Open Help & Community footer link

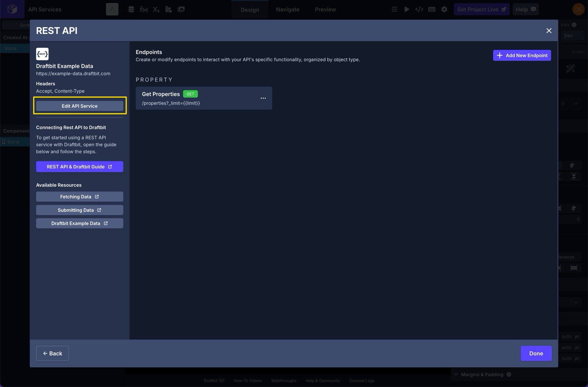pos(323,381)
